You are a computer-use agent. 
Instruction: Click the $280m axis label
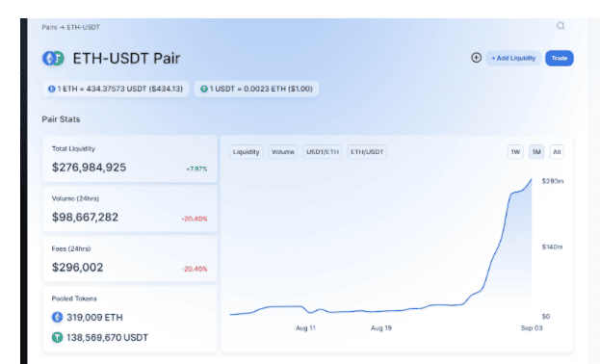click(x=553, y=181)
